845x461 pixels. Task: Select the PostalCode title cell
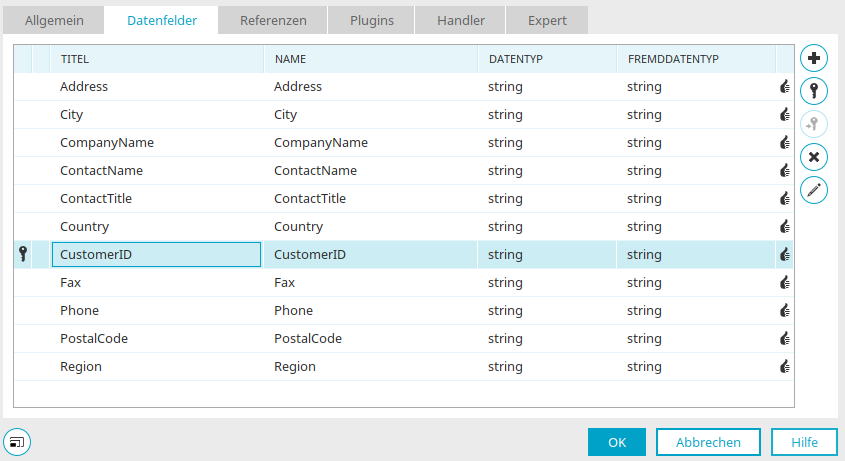coord(156,339)
